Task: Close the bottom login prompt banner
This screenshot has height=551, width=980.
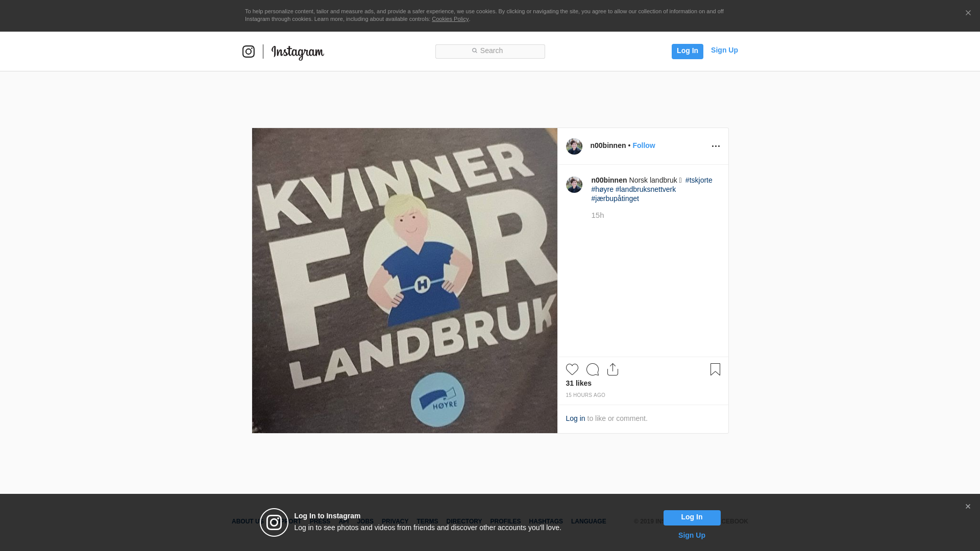Action: pos(968,507)
